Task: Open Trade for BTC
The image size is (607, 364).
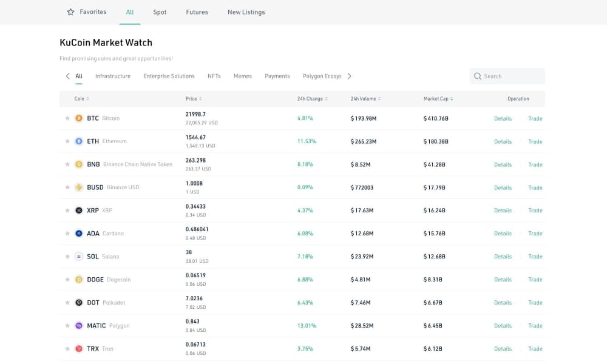Action: click(x=535, y=118)
